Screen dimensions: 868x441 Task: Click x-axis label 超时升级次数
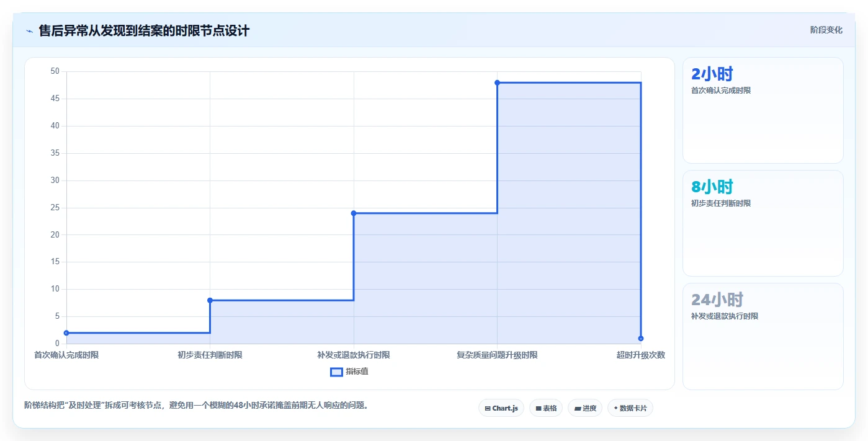(x=641, y=355)
